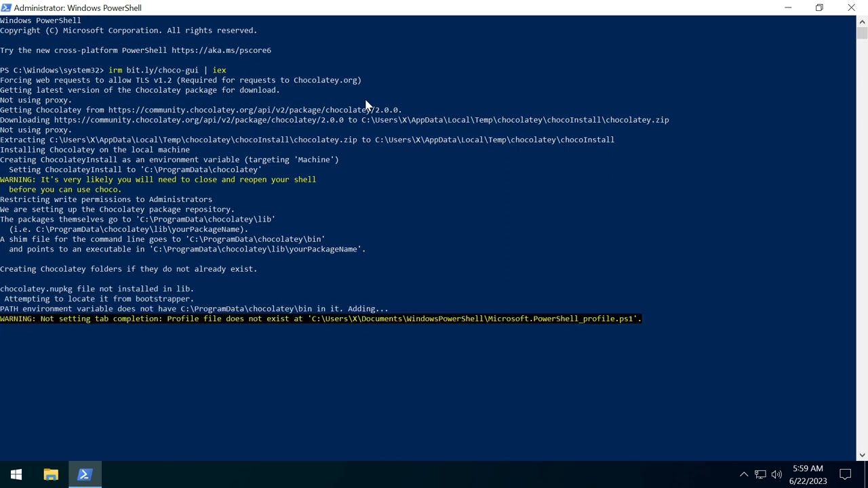Restore down the PowerShell window

tap(819, 7)
